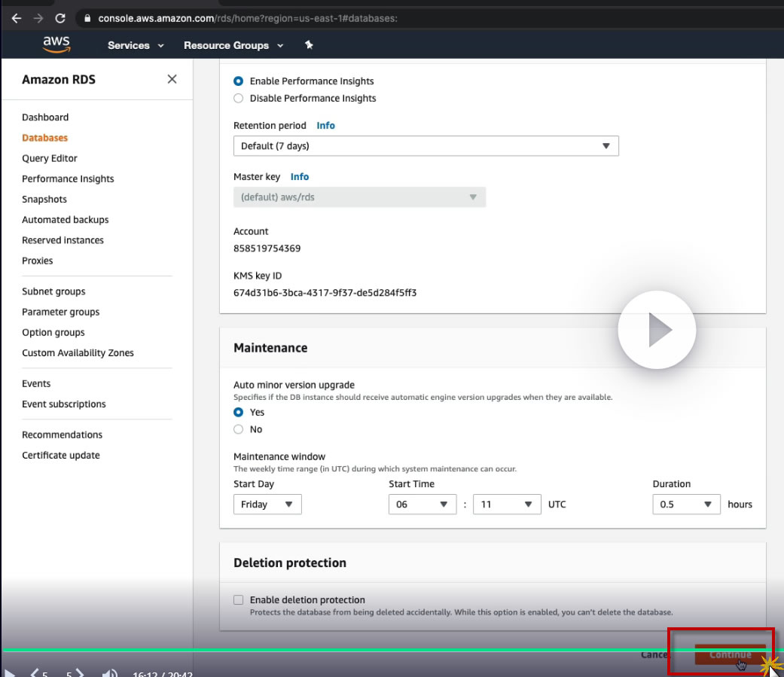
Task: Click the video volume speaker icon
Action: (x=109, y=673)
